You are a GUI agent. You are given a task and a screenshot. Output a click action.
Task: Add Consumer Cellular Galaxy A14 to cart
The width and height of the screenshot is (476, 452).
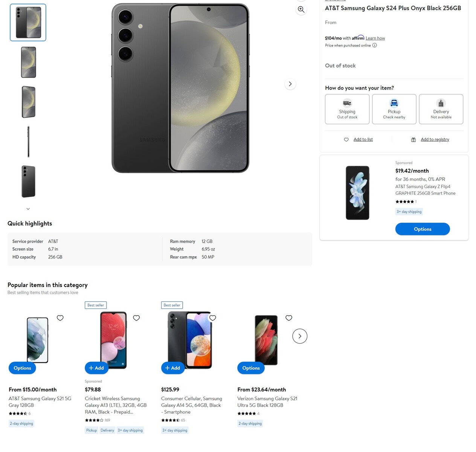coord(173,368)
